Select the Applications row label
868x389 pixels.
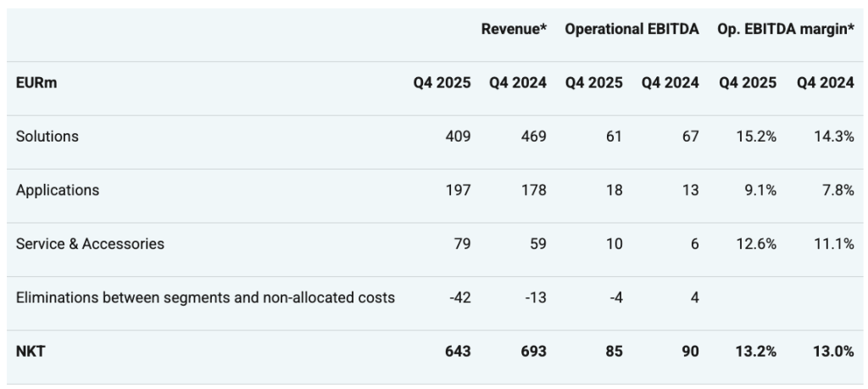[x=58, y=190]
